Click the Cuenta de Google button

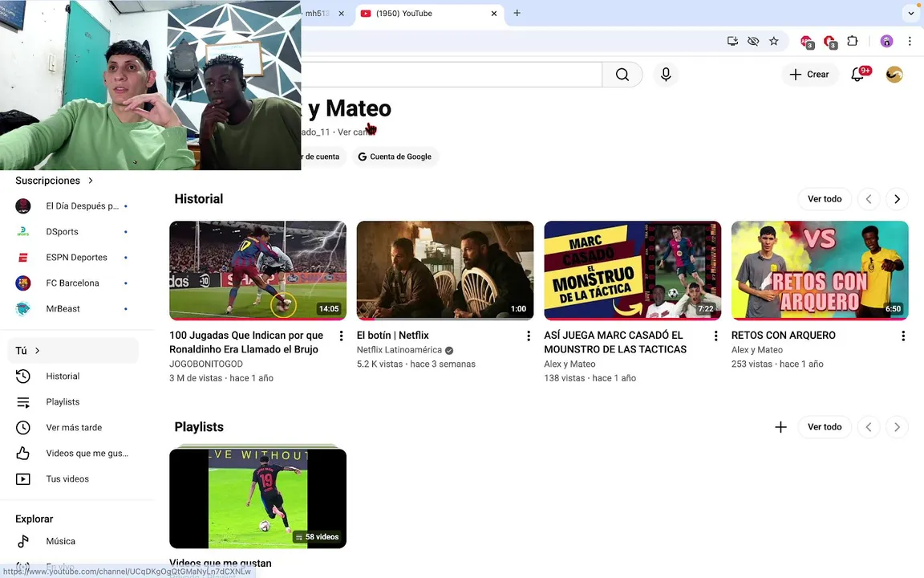pyautogui.click(x=395, y=157)
